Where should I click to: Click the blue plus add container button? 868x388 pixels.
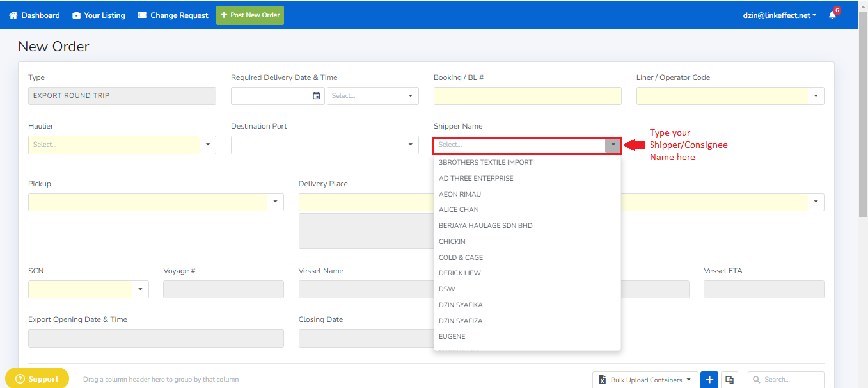[x=709, y=380]
